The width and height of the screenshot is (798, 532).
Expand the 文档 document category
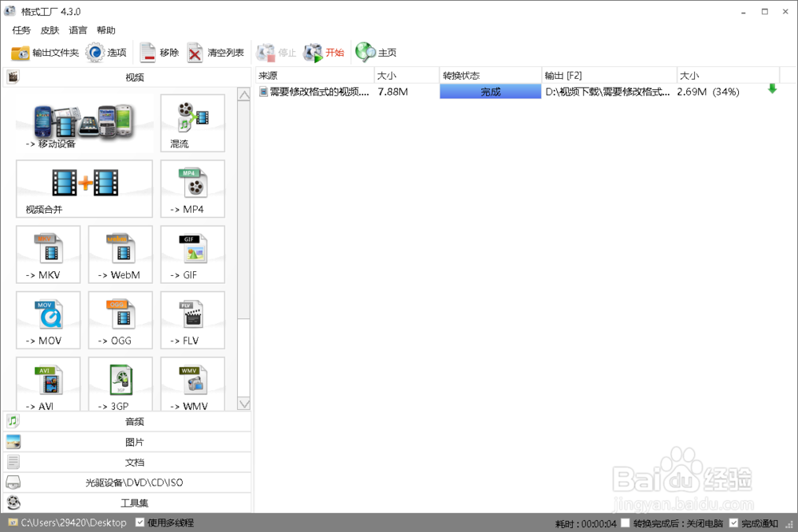[127, 463]
